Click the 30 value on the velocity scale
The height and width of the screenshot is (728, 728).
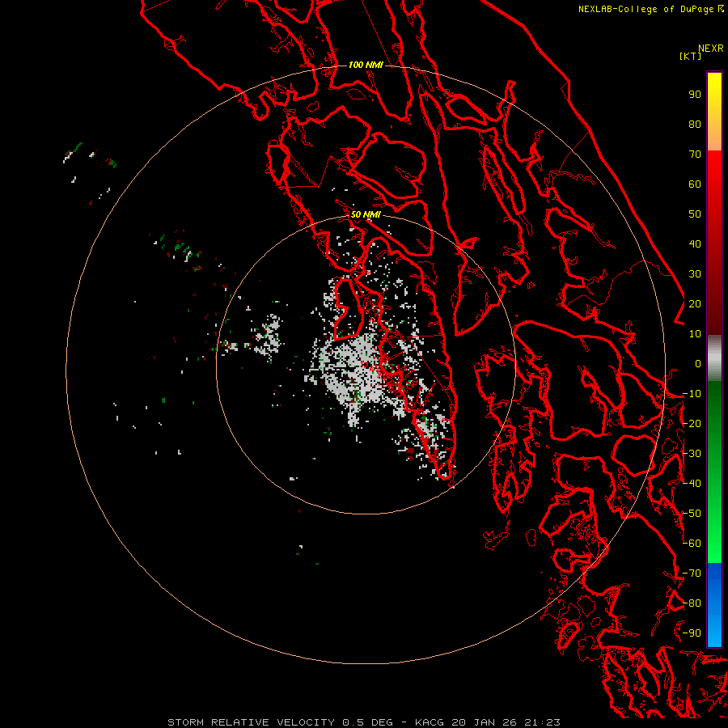[695, 274]
